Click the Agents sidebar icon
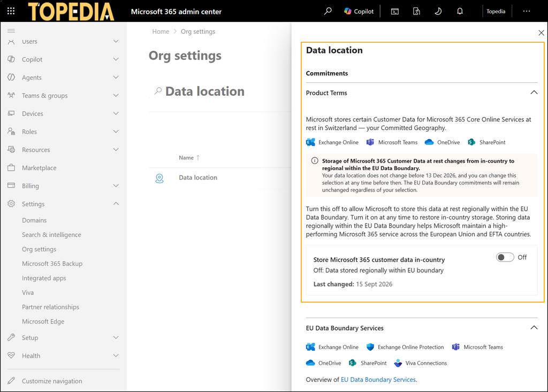548x392 pixels. click(11, 77)
